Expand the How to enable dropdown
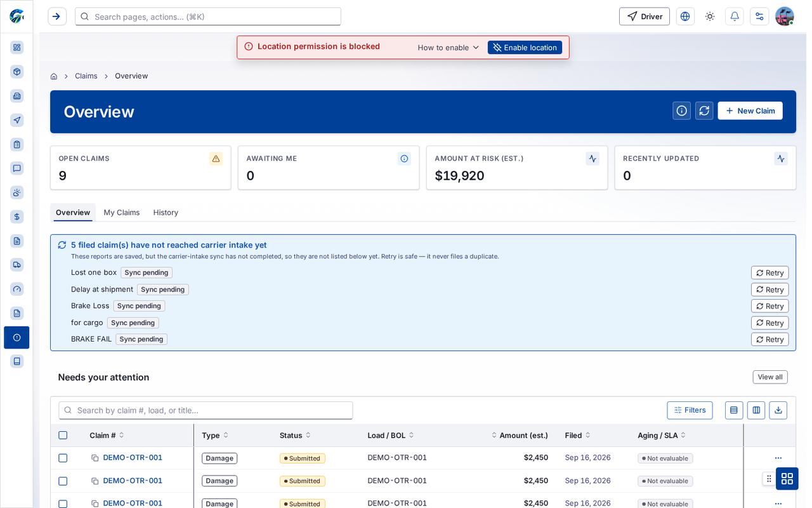This screenshot has width=812, height=508. point(448,48)
